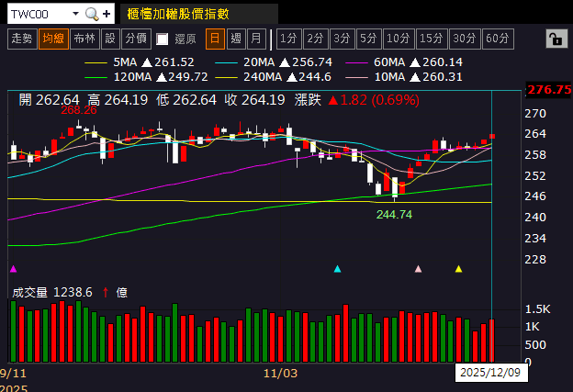Viewport: 573px width, 392px height.
Task: Open the 走勢 trend tab
Action: 22,39
